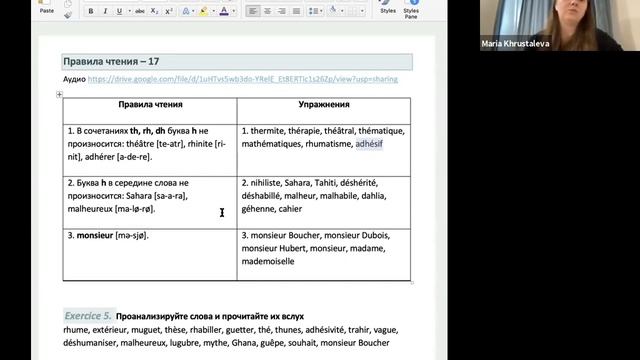Apply subscript formatting

point(154,11)
